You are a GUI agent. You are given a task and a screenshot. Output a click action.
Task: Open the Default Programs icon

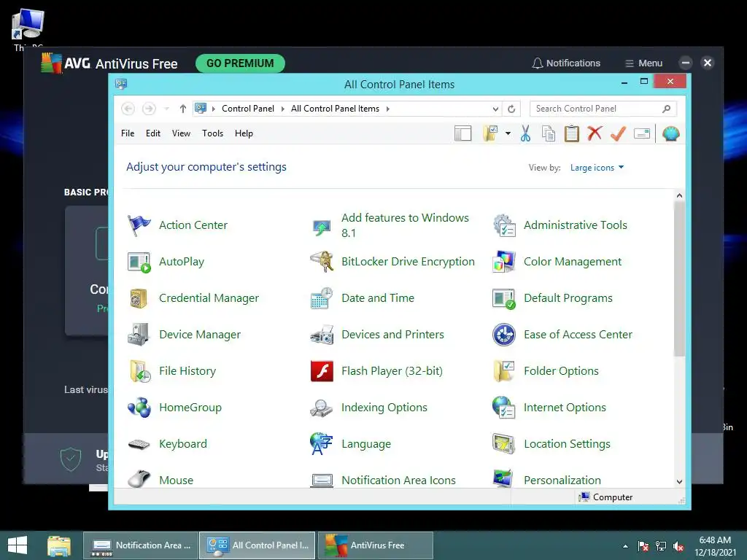[x=504, y=298]
